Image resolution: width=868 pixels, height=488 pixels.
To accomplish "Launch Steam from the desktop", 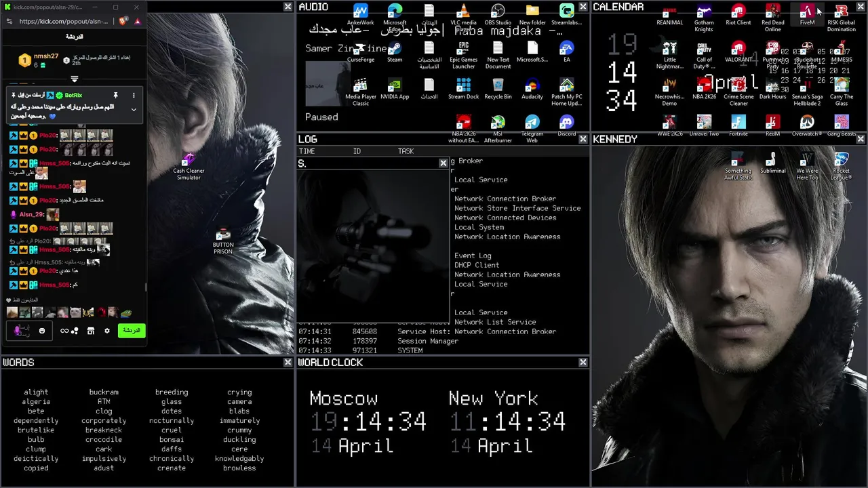I will (395, 52).
